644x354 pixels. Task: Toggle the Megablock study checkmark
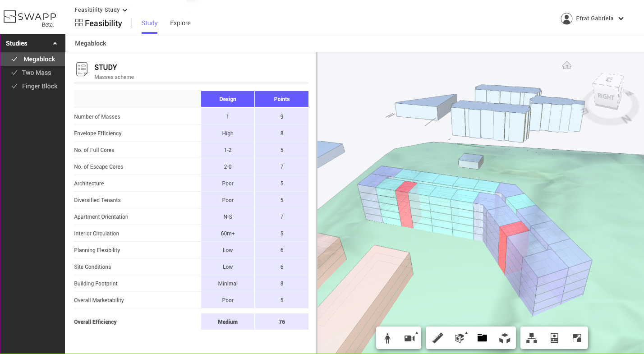click(14, 59)
